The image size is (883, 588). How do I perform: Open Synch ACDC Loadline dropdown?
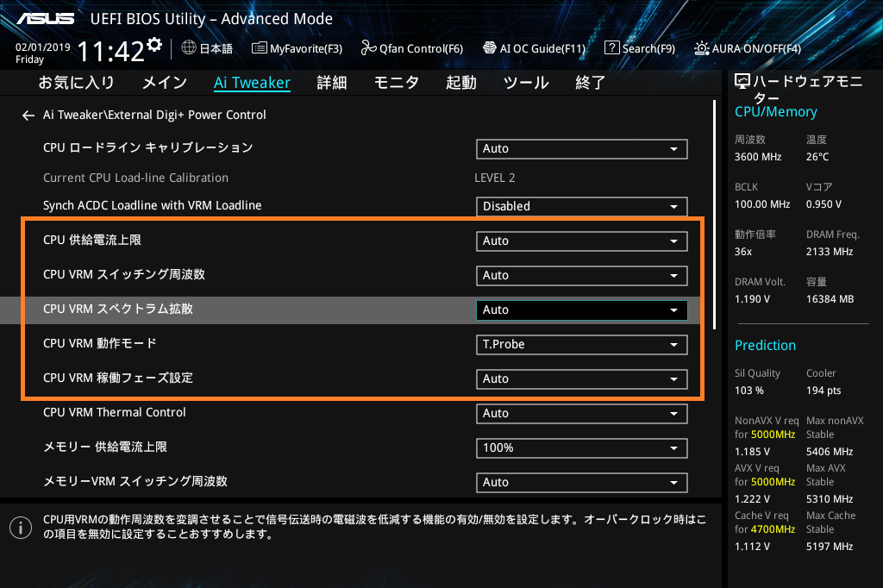[582, 207]
